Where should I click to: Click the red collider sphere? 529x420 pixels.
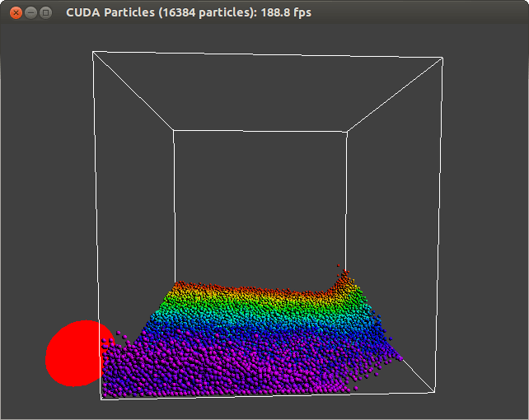pyautogui.click(x=76, y=353)
